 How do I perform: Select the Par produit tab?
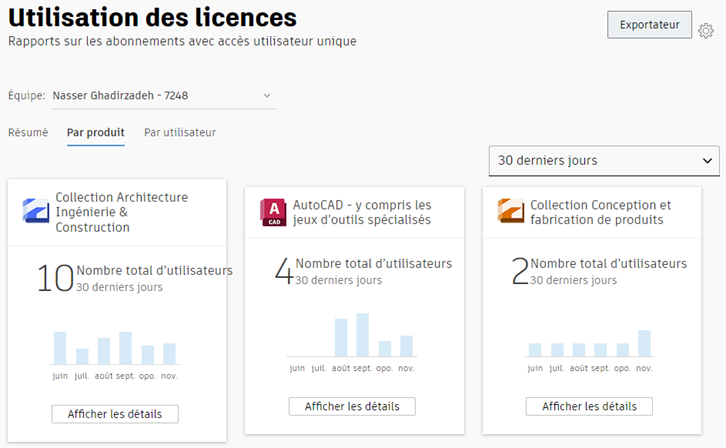95,133
